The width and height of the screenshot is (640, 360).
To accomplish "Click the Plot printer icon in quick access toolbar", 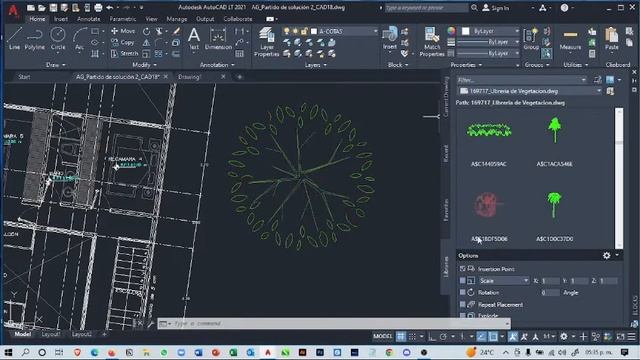I will (x=98, y=7).
